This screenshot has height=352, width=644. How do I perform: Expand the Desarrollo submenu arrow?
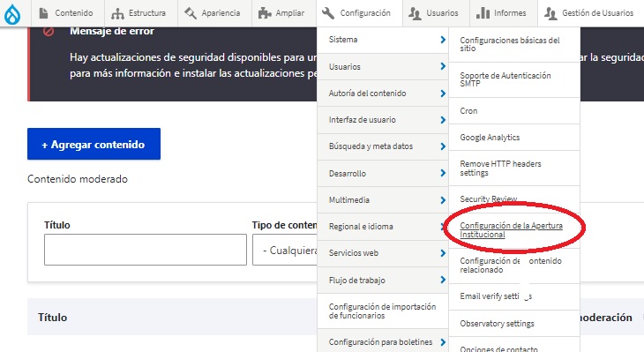pyautogui.click(x=443, y=173)
